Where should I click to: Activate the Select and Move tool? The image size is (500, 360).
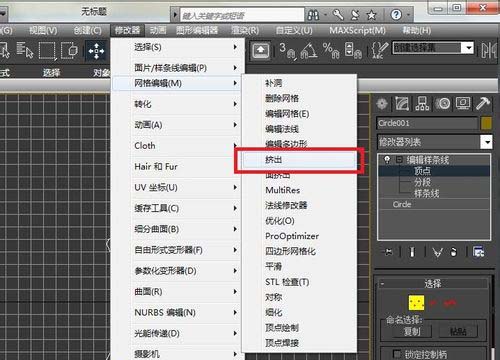(96, 51)
